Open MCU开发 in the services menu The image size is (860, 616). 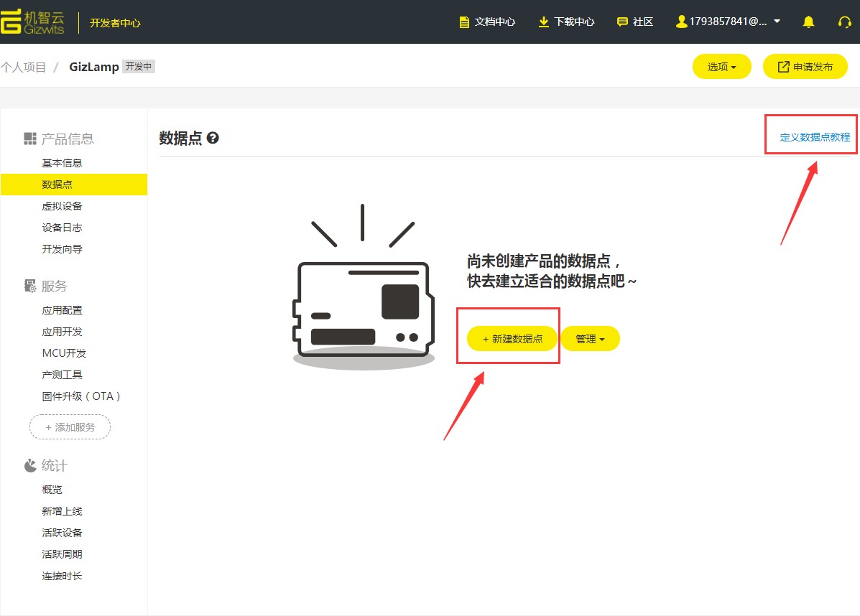pos(64,353)
